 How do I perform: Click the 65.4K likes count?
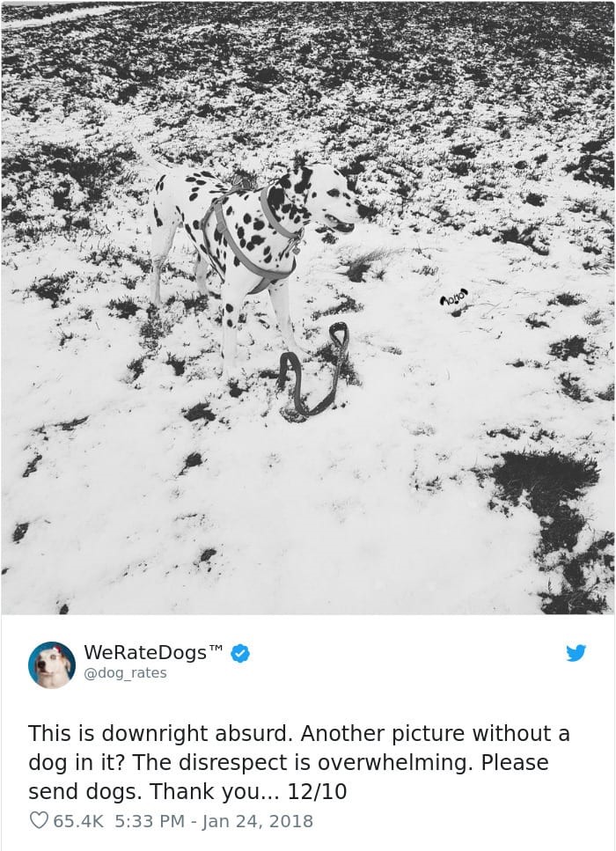point(78,820)
